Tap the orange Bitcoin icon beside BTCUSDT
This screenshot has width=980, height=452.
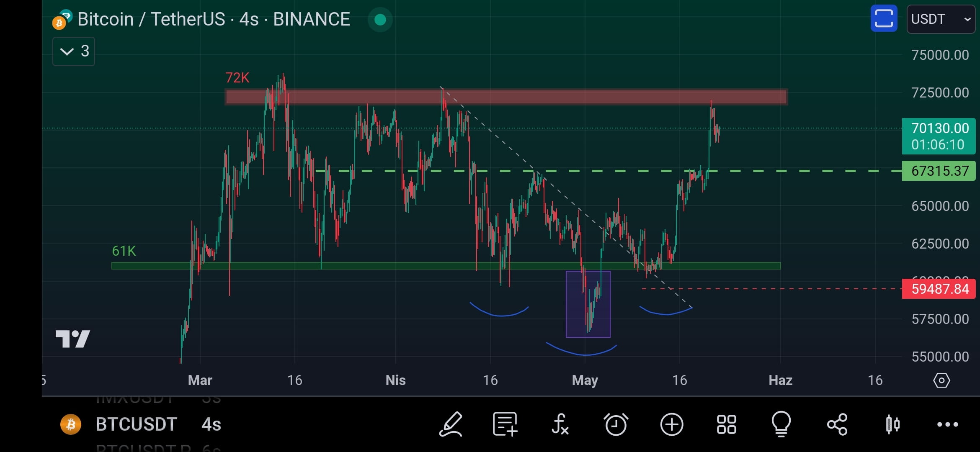coord(71,424)
